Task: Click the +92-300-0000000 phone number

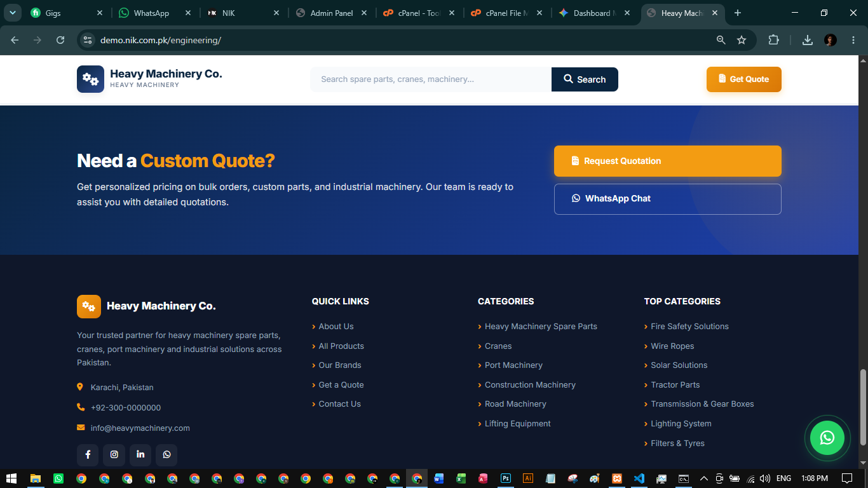Action: (x=126, y=408)
